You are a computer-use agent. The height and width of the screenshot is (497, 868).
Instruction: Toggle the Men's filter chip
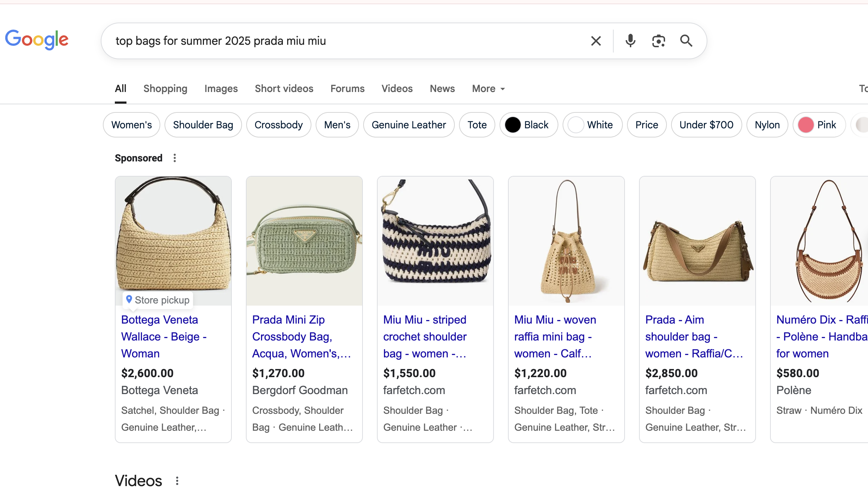337,125
